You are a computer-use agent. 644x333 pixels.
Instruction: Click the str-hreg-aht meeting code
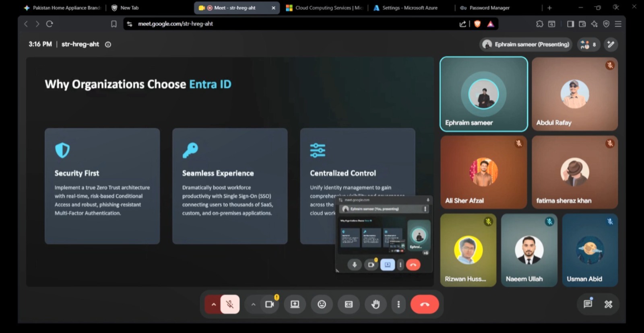click(80, 44)
